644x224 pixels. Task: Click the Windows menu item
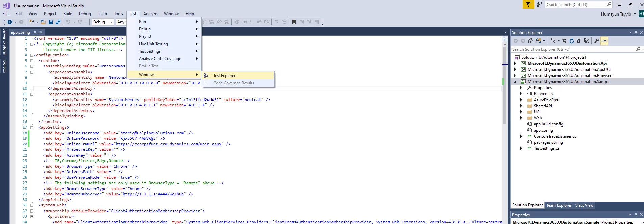[164, 75]
